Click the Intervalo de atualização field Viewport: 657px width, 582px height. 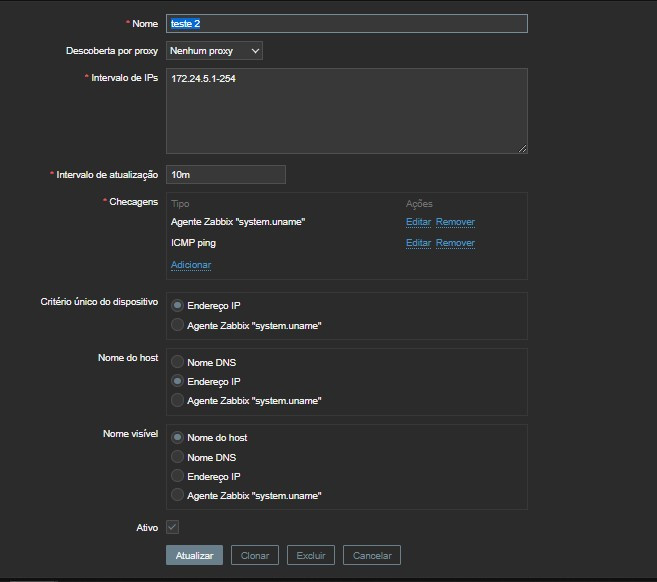click(226, 174)
